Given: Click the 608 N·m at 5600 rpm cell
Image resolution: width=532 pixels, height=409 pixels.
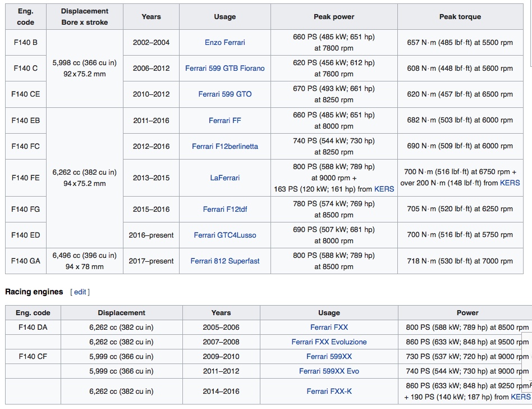Looking at the screenshot, I should click(x=460, y=69).
